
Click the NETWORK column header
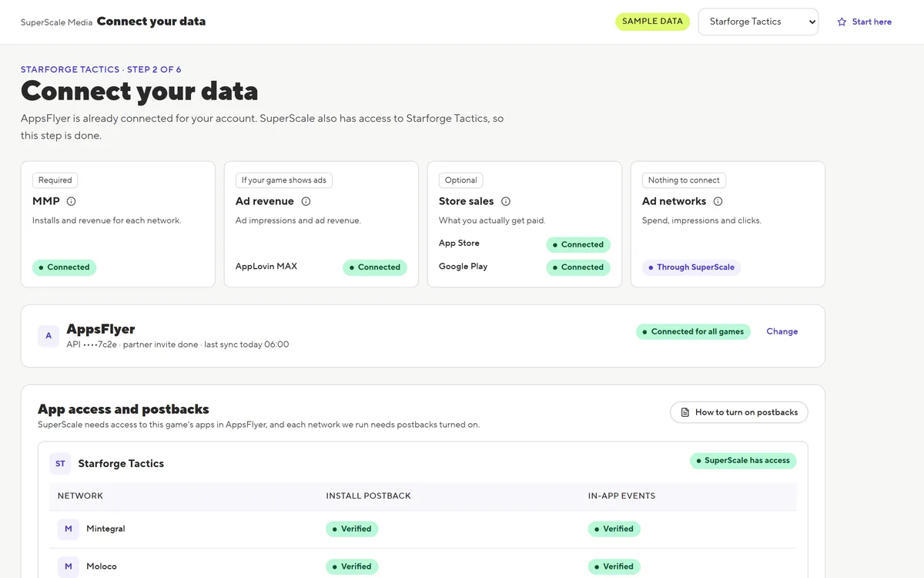80,496
